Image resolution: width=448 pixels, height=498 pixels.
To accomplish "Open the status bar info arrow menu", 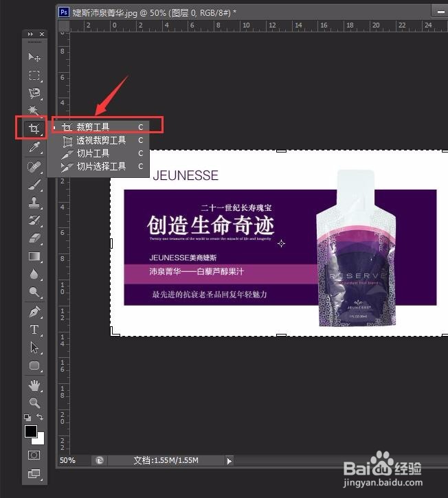I will pyautogui.click(x=229, y=461).
